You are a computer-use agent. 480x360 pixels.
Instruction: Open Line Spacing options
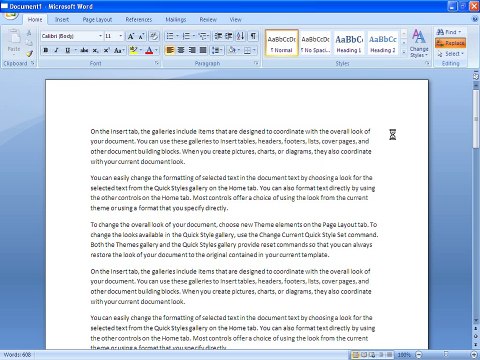click(x=217, y=50)
